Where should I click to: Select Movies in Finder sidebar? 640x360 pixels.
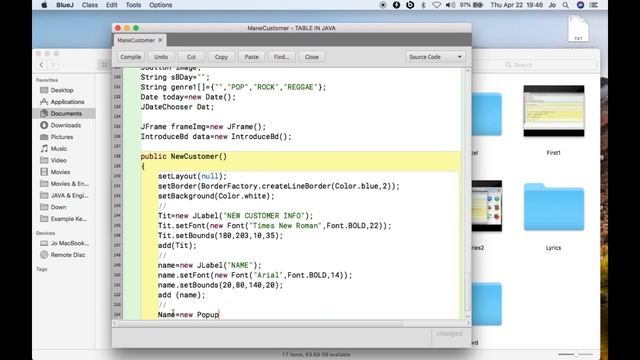click(x=60, y=172)
